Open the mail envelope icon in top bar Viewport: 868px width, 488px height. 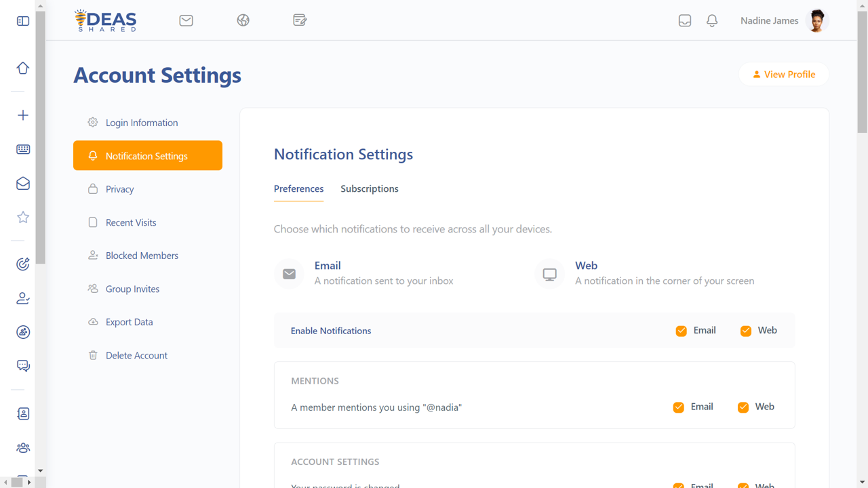[186, 20]
